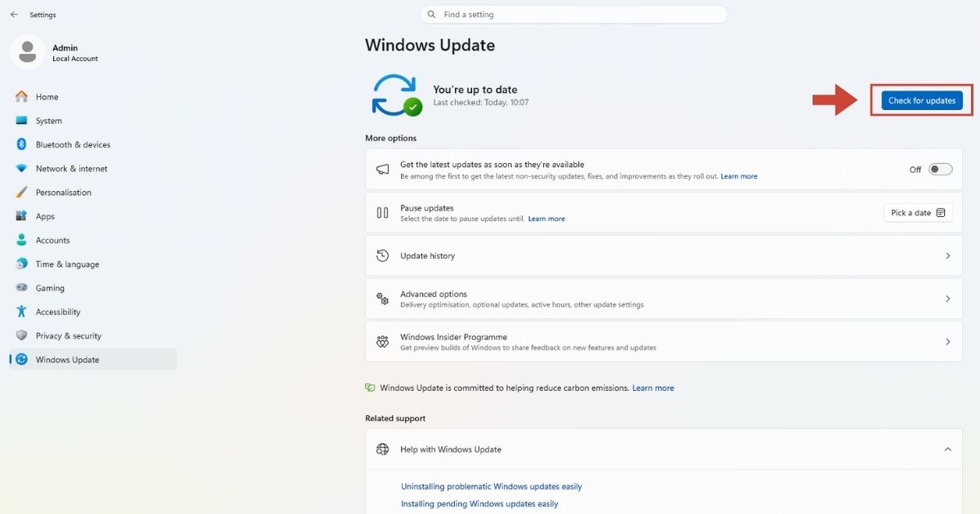The image size is (980, 514).
Task: Select Network & internet in sidebar
Action: [93, 168]
